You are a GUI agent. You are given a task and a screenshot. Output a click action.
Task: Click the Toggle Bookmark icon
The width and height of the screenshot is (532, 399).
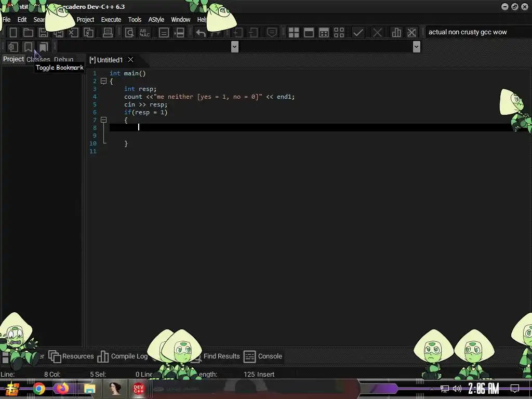(28, 47)
